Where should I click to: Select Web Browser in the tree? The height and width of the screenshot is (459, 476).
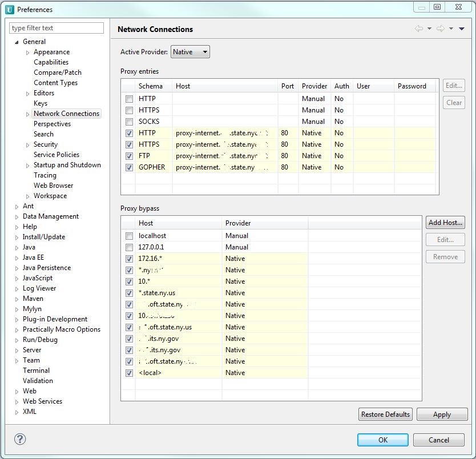click(x=54, y=186)
